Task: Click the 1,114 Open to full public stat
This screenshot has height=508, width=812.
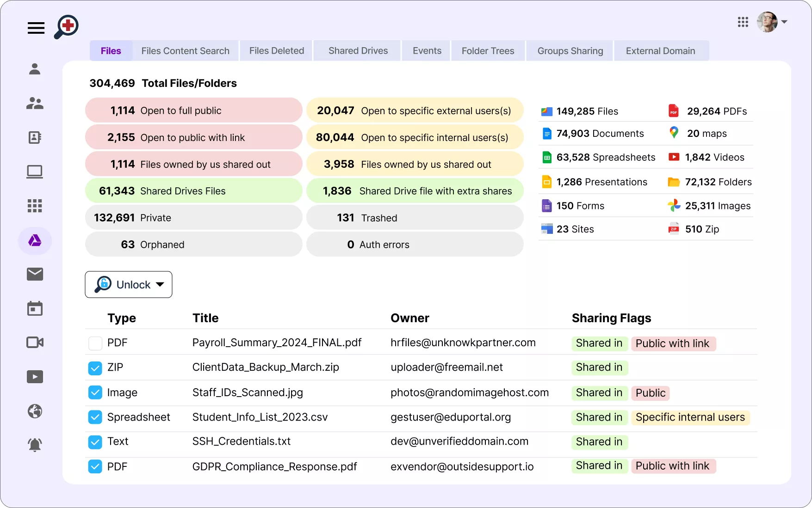Action: [193, 110]
